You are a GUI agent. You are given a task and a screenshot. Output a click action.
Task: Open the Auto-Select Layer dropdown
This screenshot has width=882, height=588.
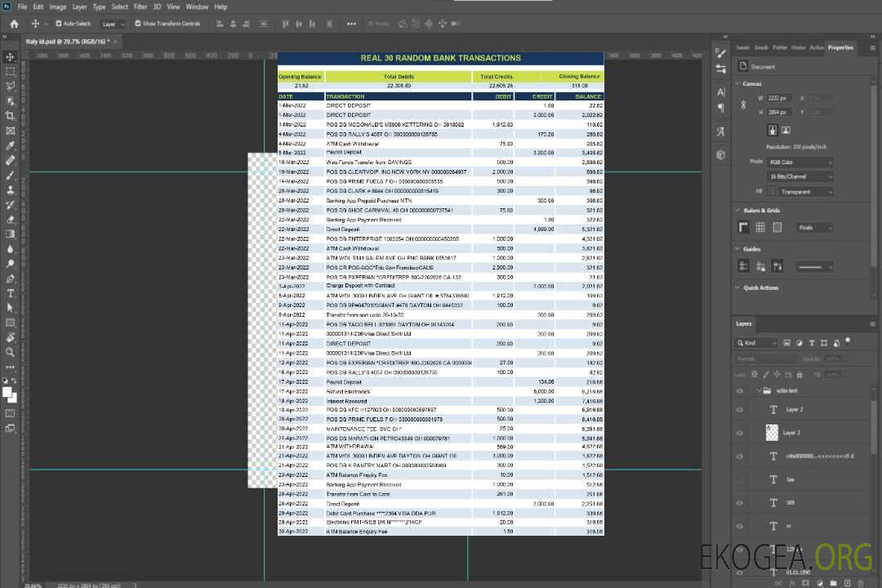point(114,24)
